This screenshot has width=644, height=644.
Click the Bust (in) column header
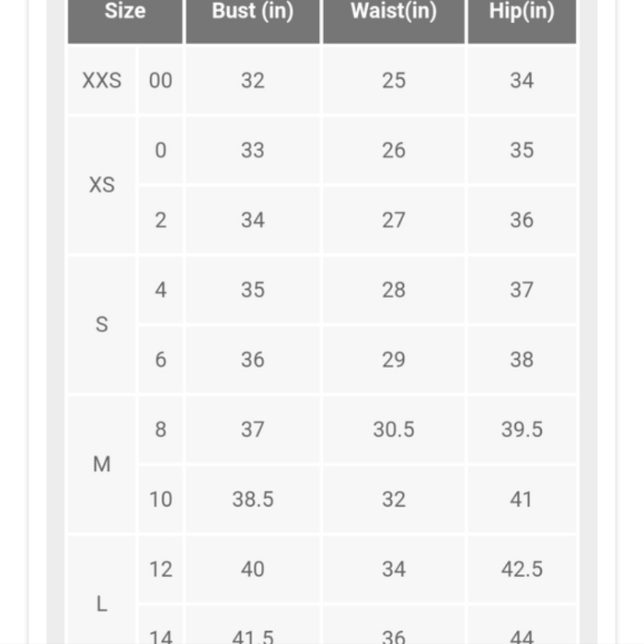click(252, 21)
